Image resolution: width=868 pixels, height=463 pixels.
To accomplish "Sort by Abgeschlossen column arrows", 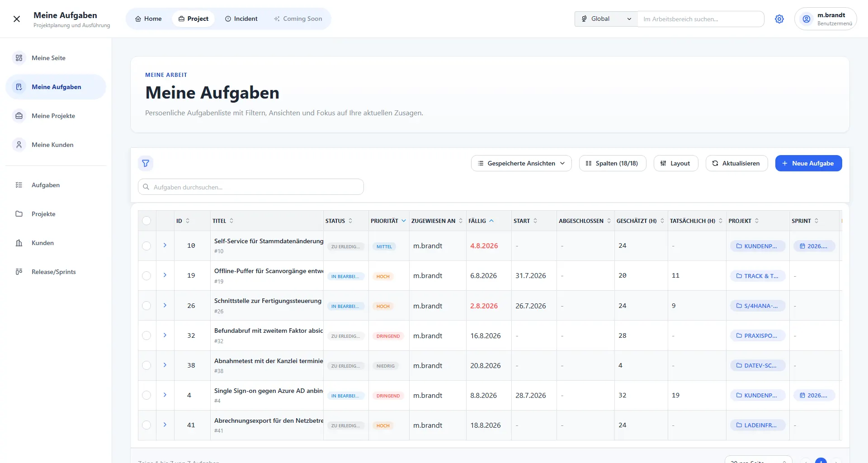I will [x=609, y=221].
